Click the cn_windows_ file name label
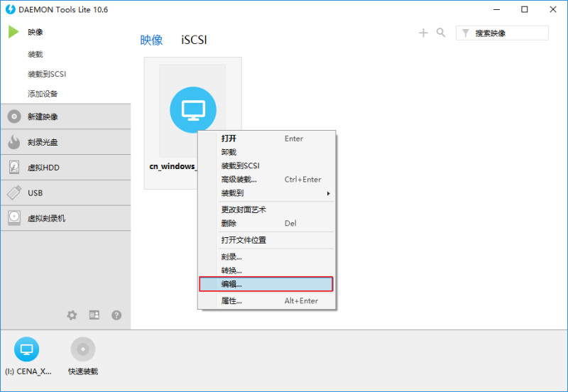The width and height of the screenshot is (568, 392). (x=173, y=166)
